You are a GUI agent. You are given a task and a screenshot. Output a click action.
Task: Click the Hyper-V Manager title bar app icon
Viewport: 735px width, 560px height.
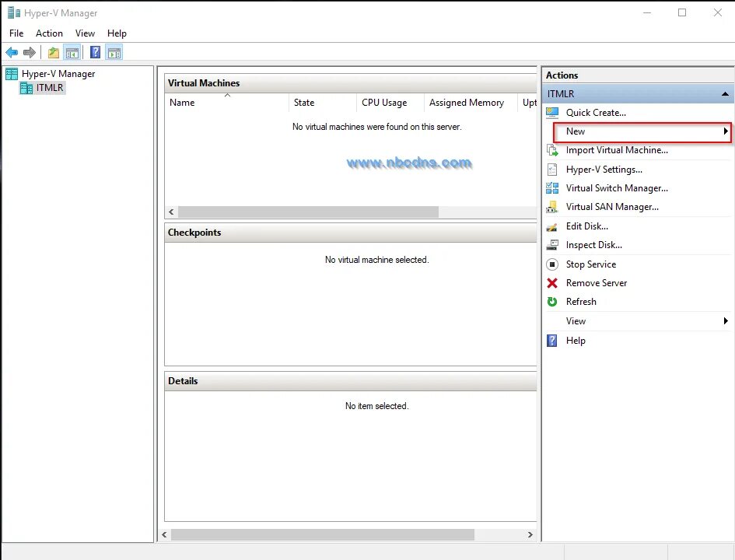(x=14, y=12)
